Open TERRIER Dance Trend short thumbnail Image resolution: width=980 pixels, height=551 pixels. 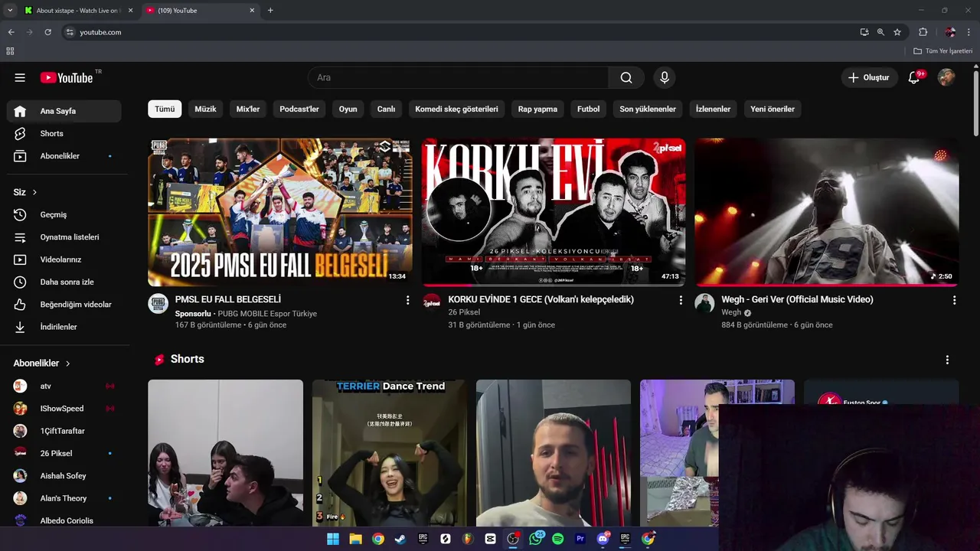(x=389, y=453)
